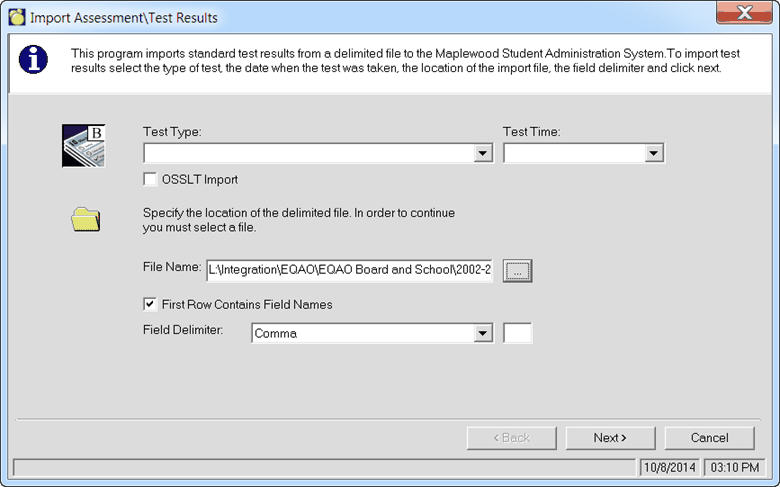Enable the OSSLT Import checkbox
Screen dimensions: 780x487
pos(151,180)
